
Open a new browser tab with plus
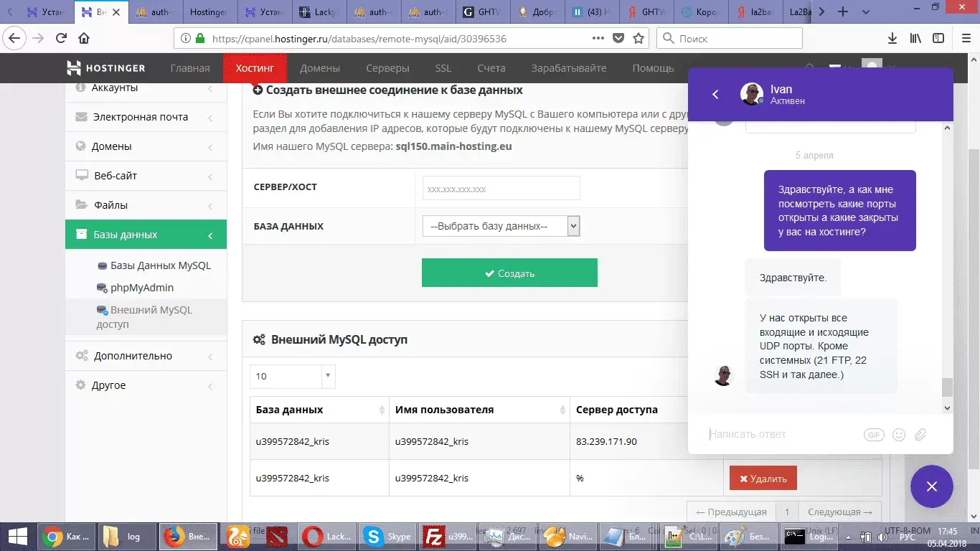coord(843,11)
